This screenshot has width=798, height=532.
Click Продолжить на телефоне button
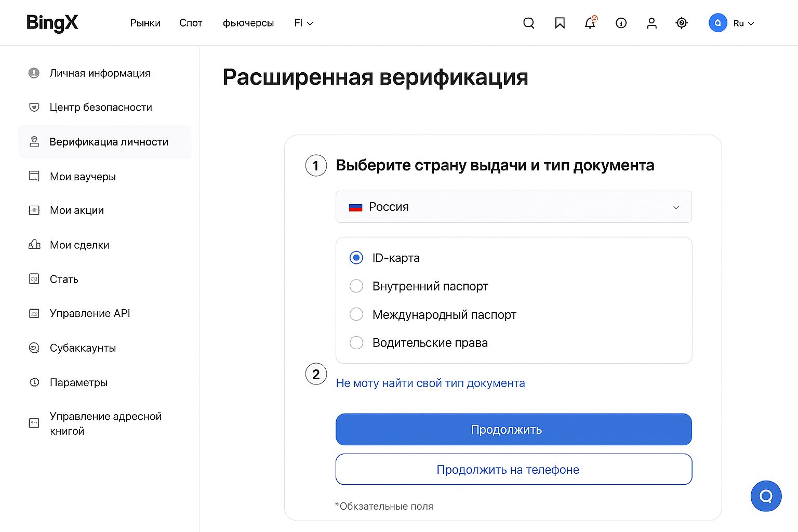click(x=514, y=469)
